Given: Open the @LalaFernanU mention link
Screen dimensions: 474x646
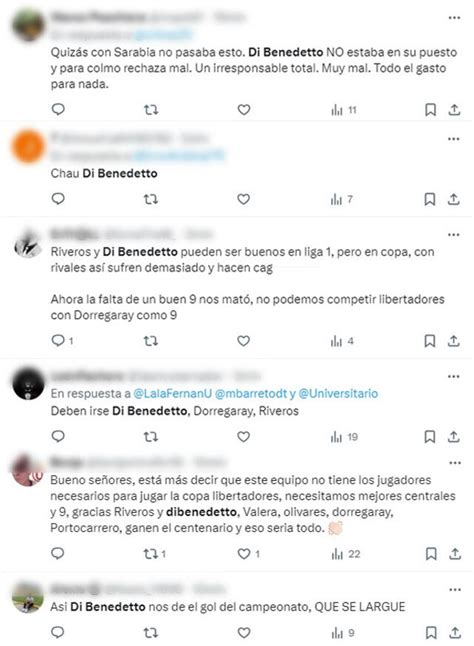Looking at the screenshot, I should click(173, 393).
